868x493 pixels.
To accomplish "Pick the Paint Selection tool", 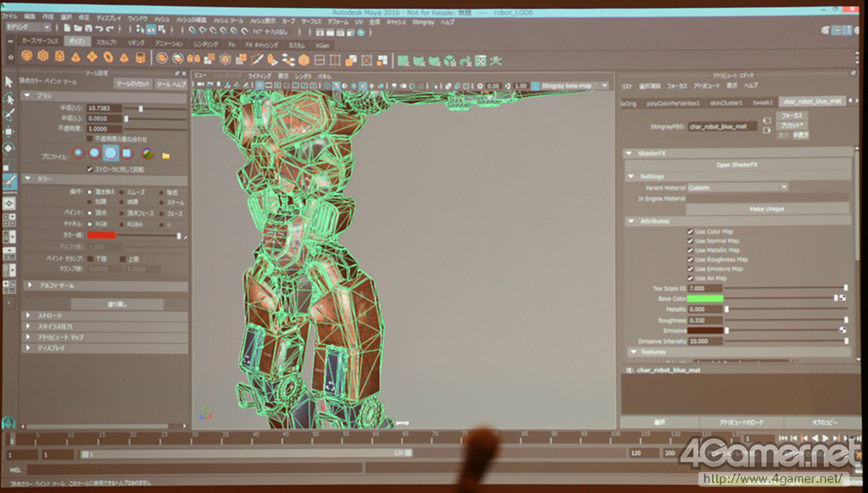I will (8, 115).
